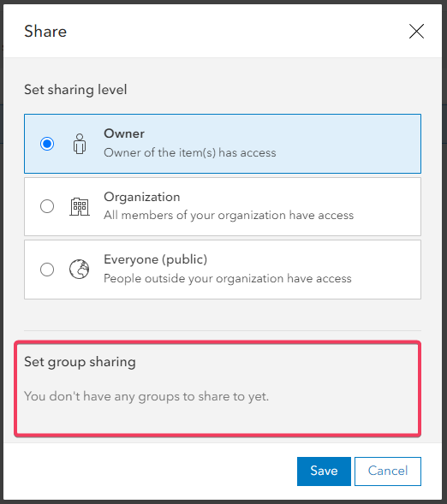Click 'All members of your organization' description

point(229,215)
